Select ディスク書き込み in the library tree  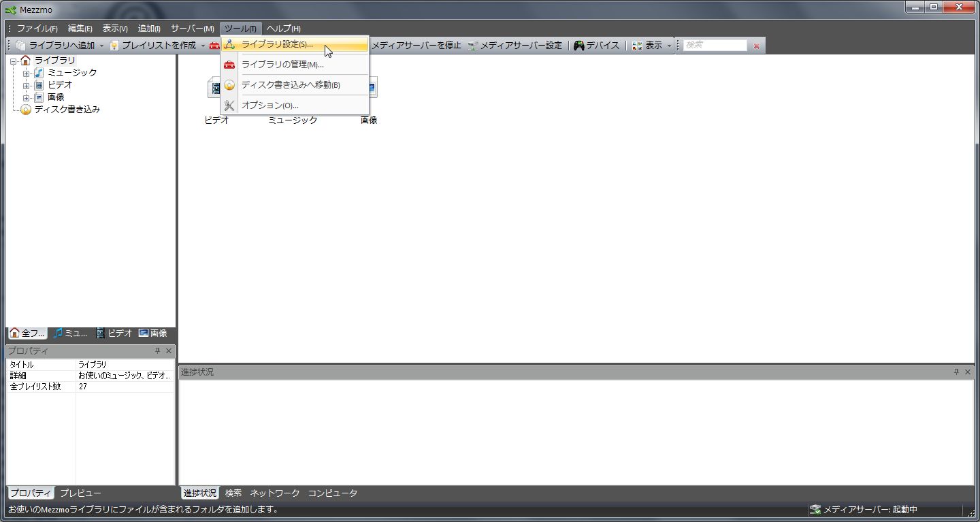tap(67, 109)
